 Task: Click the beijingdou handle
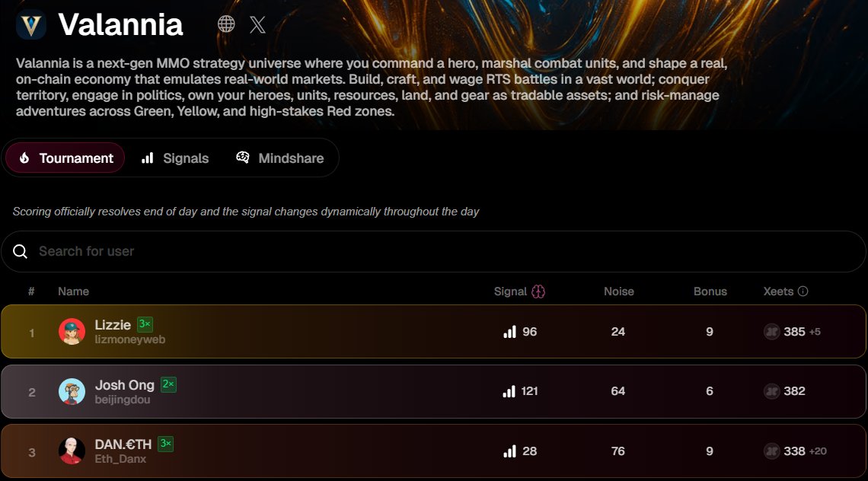[123, 399]
